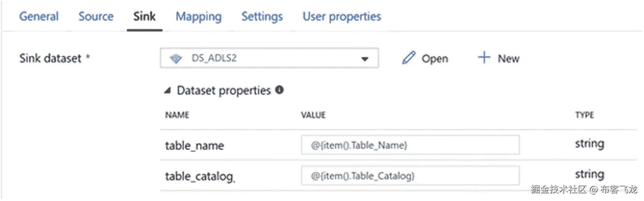Click the pencil edit icon

click(x=408, y=58)
